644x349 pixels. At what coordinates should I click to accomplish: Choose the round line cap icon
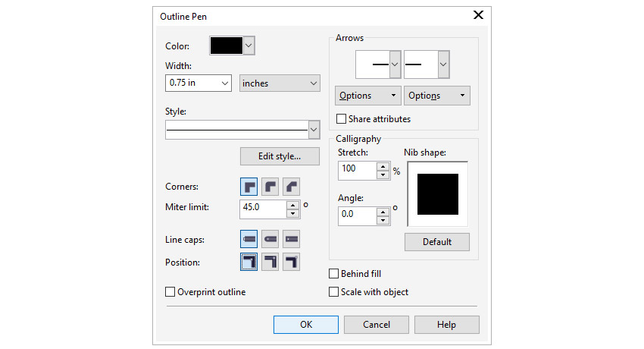270,240
